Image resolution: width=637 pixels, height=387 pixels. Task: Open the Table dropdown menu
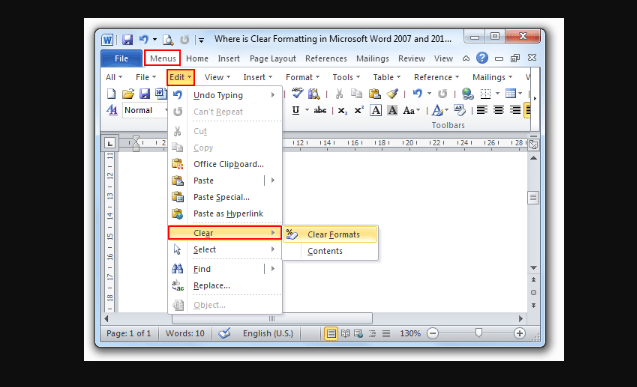pos(387,77)
